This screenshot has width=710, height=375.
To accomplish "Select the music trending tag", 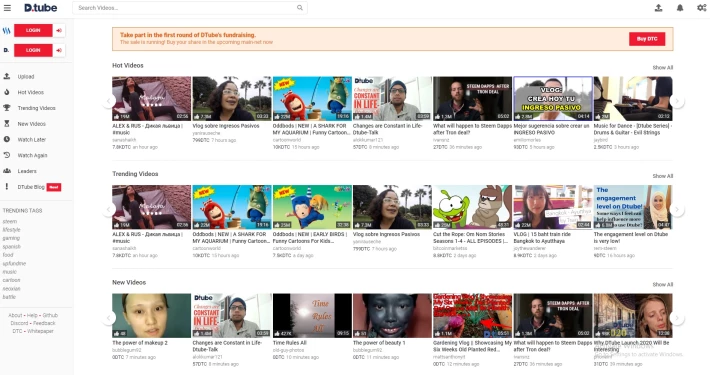I will click(x=10, y=272).
